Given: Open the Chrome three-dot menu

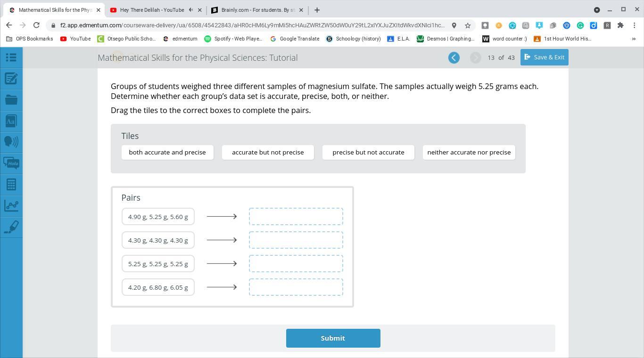Looking at the screenshot, I should pyautogui.click(x=634, y=25).
